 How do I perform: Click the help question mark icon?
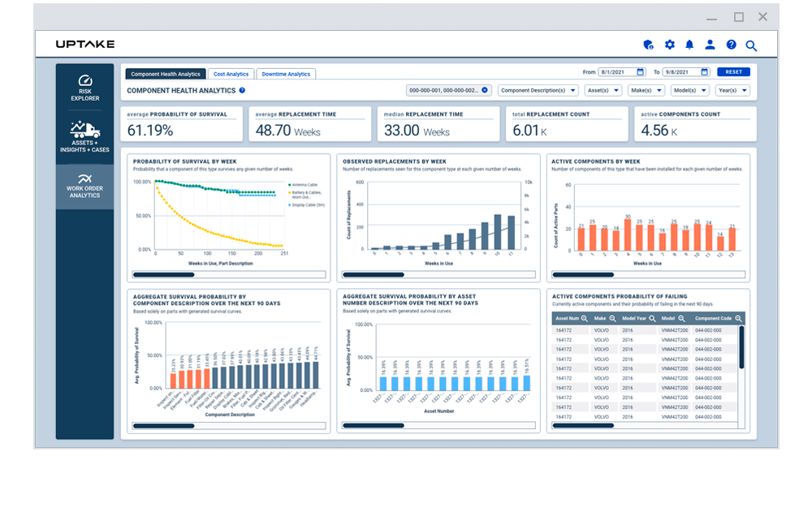point(730,45)
